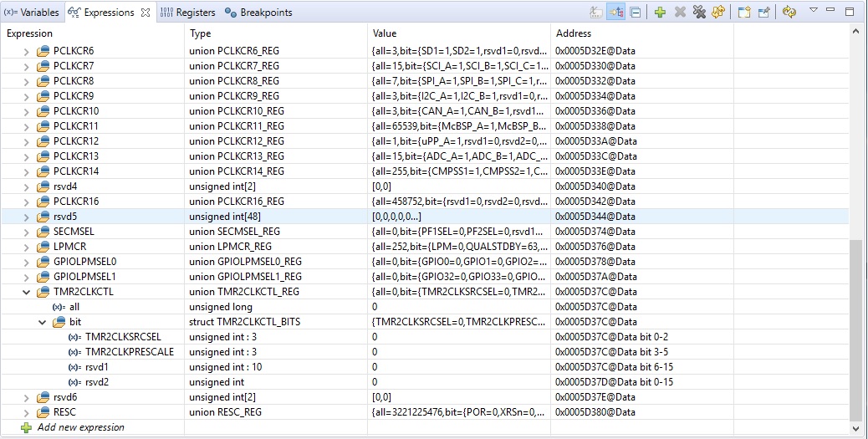
Task: Click the Collapse All toolbar icon
Action: click(x=636, y=12)
